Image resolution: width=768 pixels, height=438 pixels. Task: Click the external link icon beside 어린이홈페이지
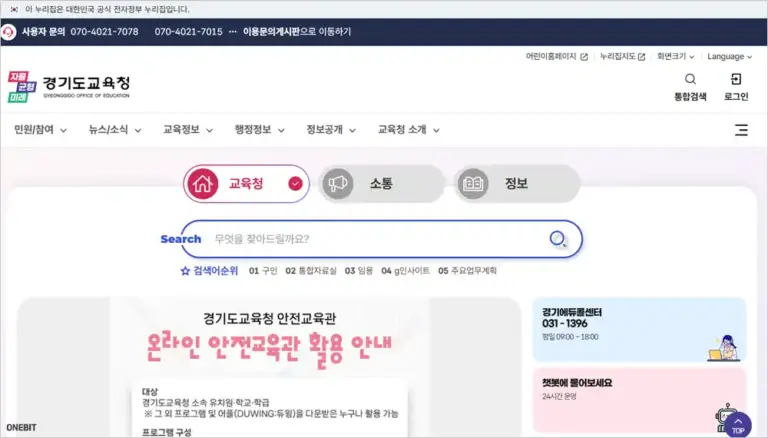pyautogui.click(x=584, y=57)
